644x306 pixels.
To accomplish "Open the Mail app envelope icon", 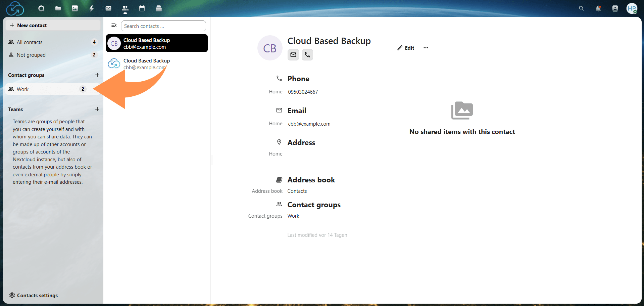I will 108,8.
